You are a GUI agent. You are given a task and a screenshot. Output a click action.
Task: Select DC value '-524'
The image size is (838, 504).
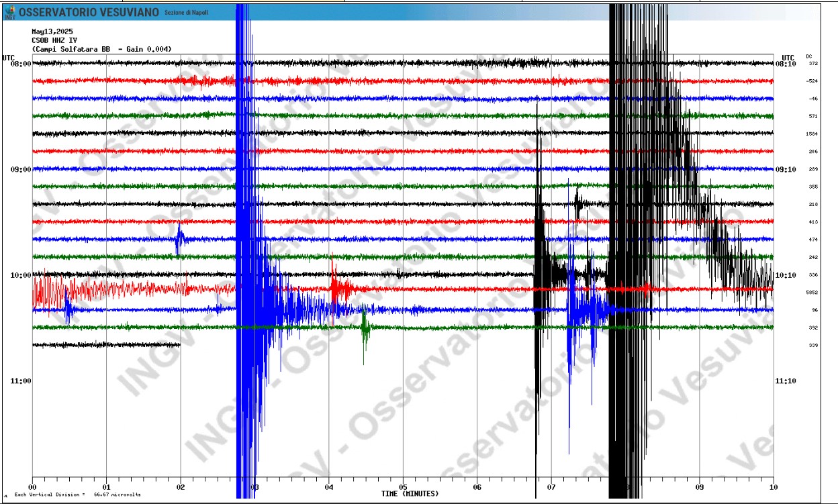pyautogui.click(x=812, y=81)
